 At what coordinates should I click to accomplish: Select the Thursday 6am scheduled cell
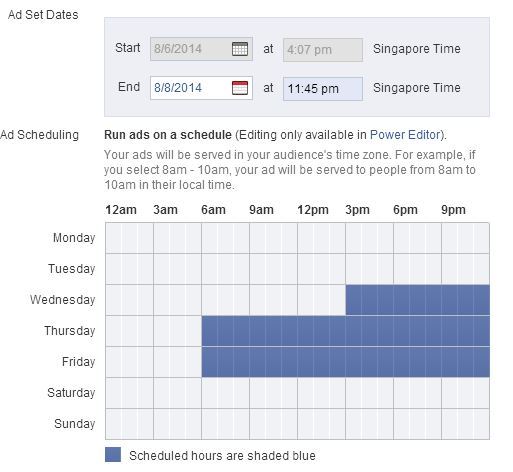pyautogui.click(x=210, y=331)
